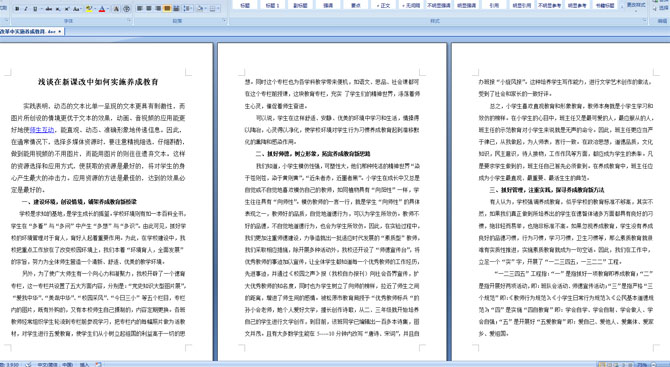Apply yellow text highlight color
670x367 pixels.
coord(89,9)
